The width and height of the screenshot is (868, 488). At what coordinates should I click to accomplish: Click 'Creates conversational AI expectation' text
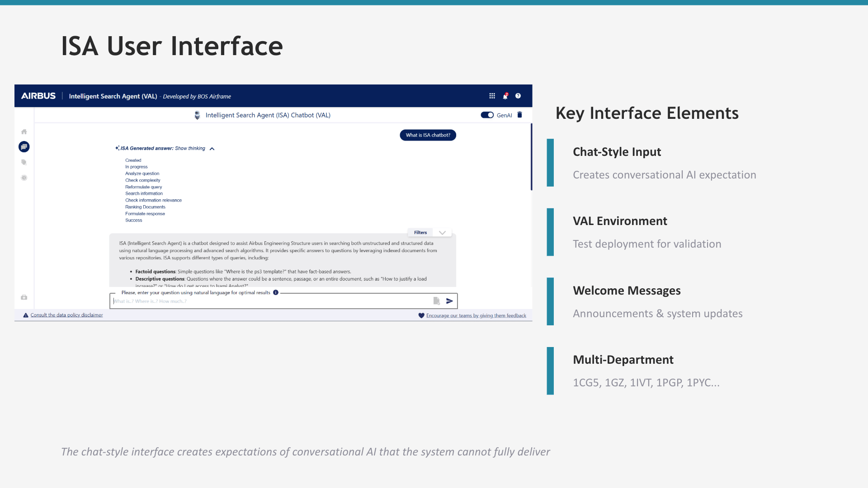point(665,175)
